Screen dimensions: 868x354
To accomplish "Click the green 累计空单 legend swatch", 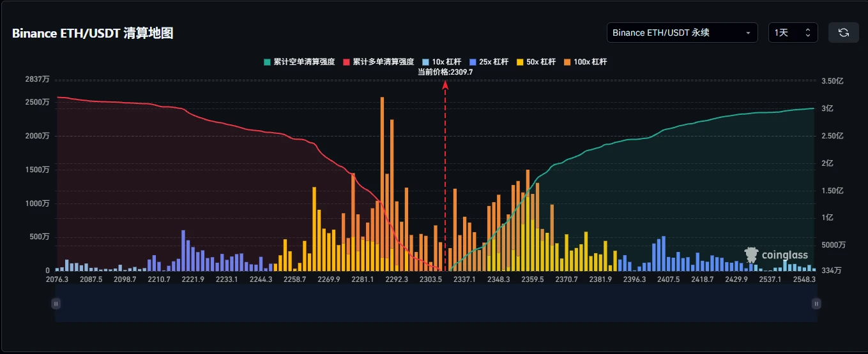I will pyautogui.click(x=267, y=62).
